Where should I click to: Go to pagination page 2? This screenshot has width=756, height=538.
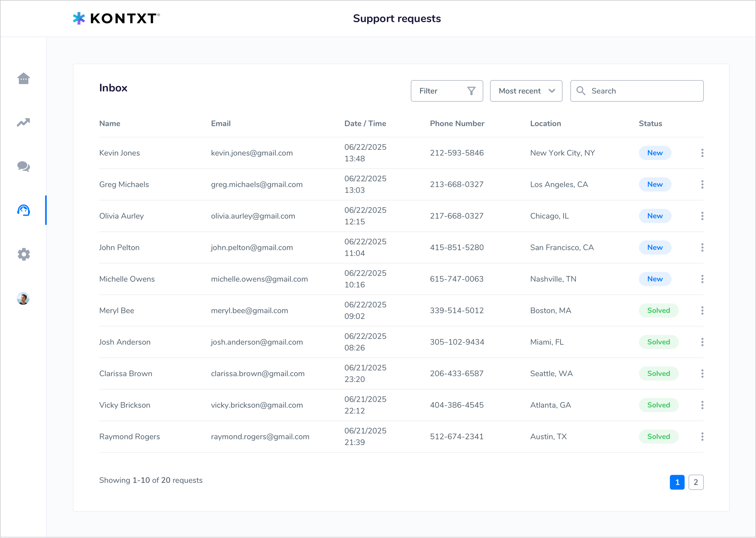tap(696, 482)
